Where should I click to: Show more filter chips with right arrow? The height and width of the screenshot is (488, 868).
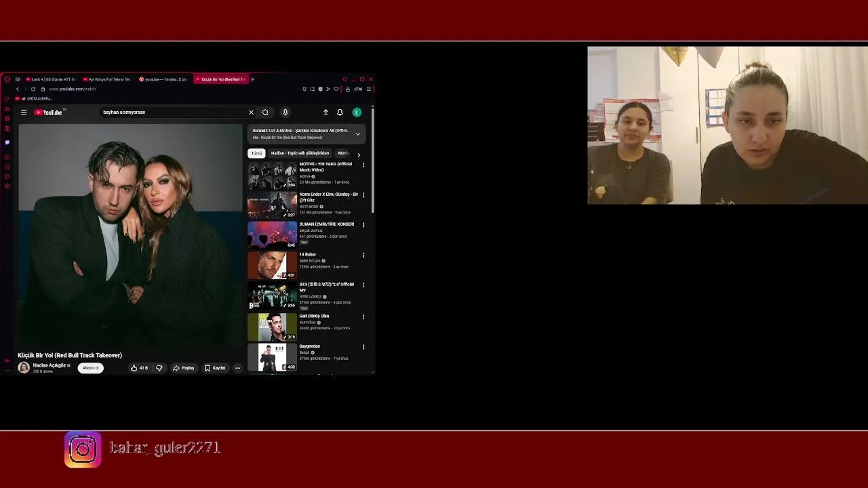click(359, 155)
